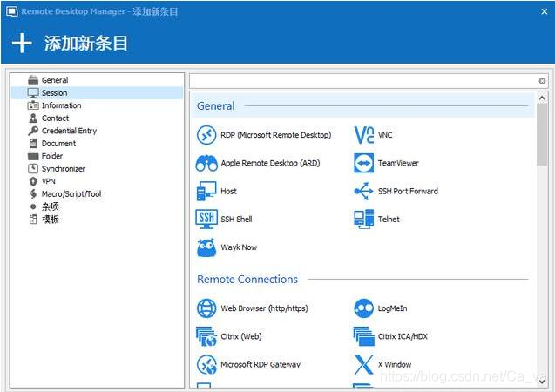Viewport: 555px width, 392px height.
Task: Click the scrollbar up arrow
Action: (542, 98)
